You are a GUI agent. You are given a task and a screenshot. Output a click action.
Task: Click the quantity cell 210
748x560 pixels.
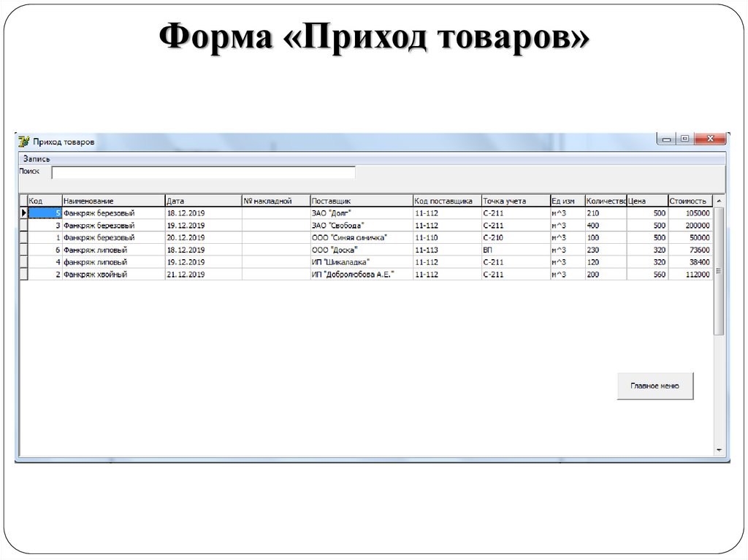point(606,212)
